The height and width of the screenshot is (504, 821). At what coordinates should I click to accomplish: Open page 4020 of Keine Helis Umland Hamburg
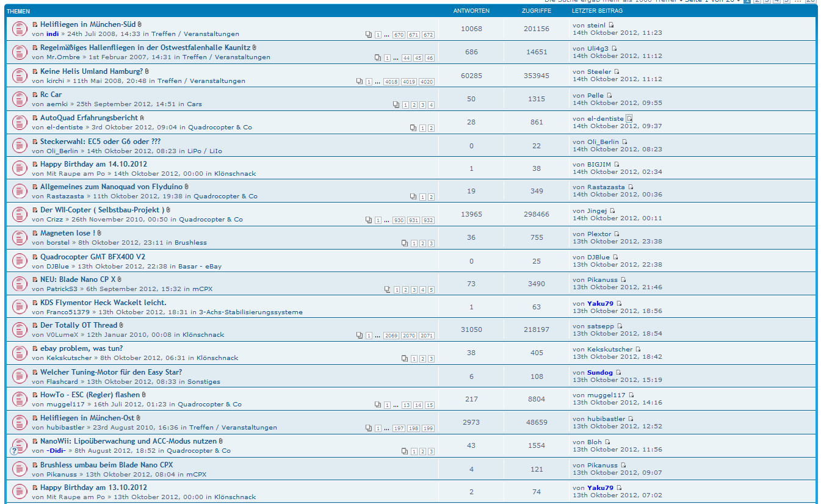point(427,81)
